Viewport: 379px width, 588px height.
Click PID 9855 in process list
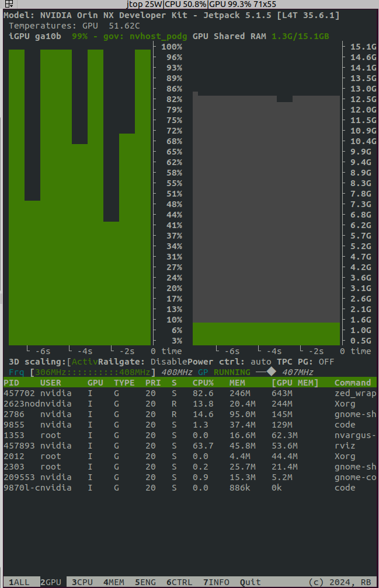(14, 425)
